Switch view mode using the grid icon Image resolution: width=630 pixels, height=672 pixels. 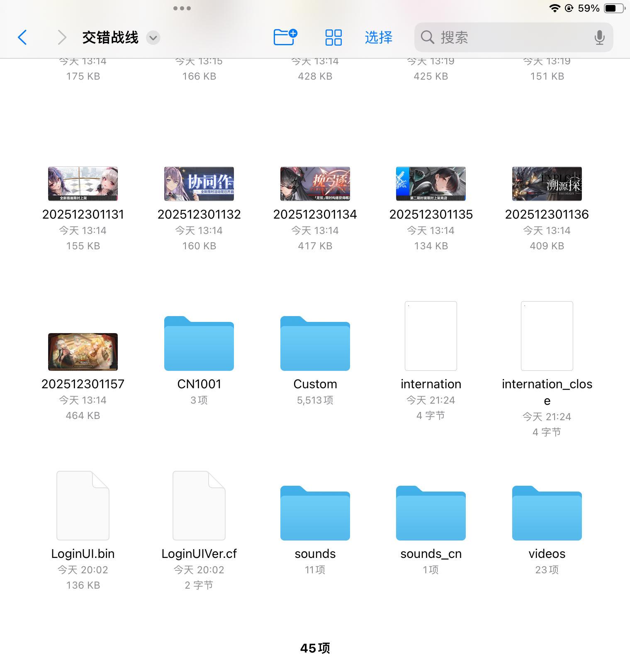tap(333, 37)
